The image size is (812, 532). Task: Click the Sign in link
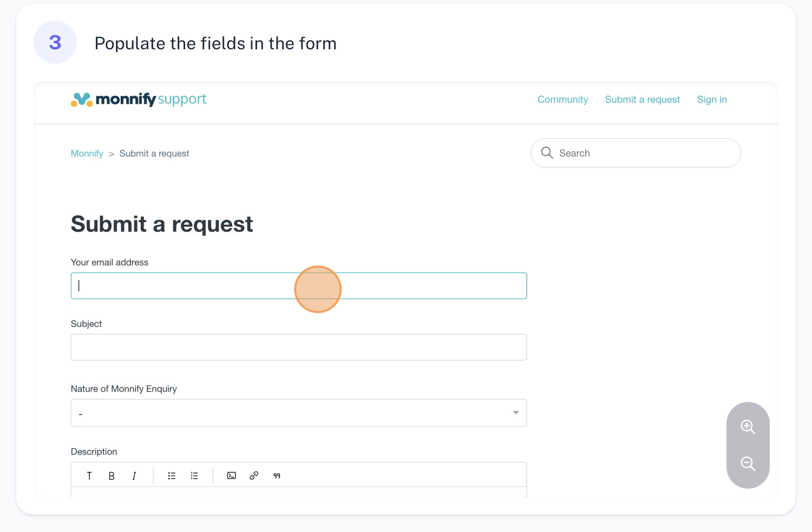point(711,100)
